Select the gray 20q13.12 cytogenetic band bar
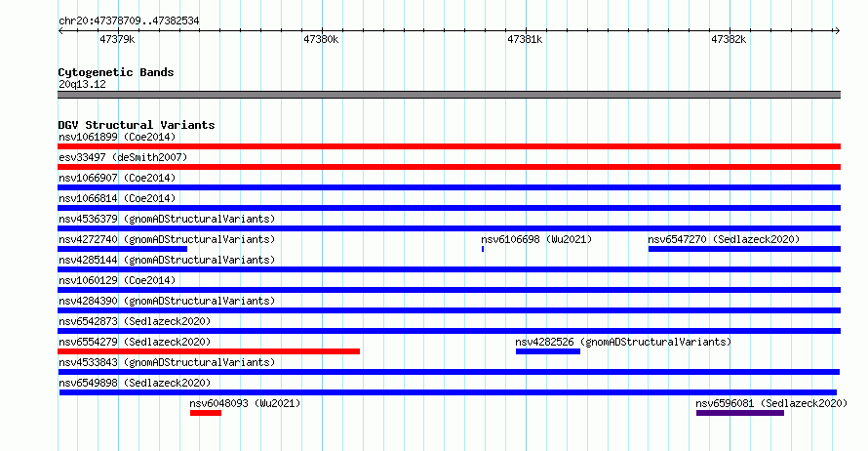The width and height of the screenshot is (868, 451). point(449,95)
